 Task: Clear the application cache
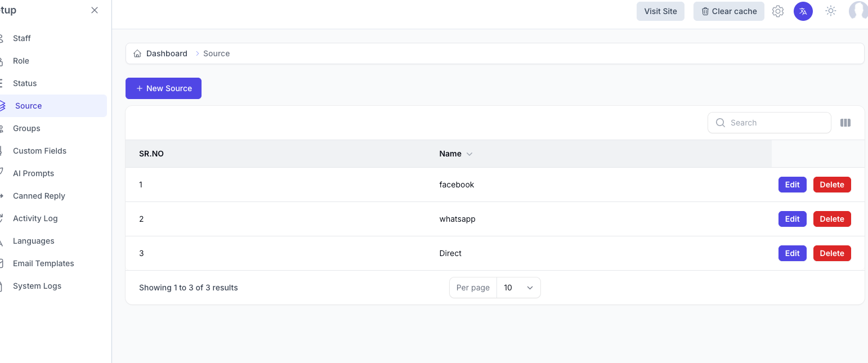728,11
